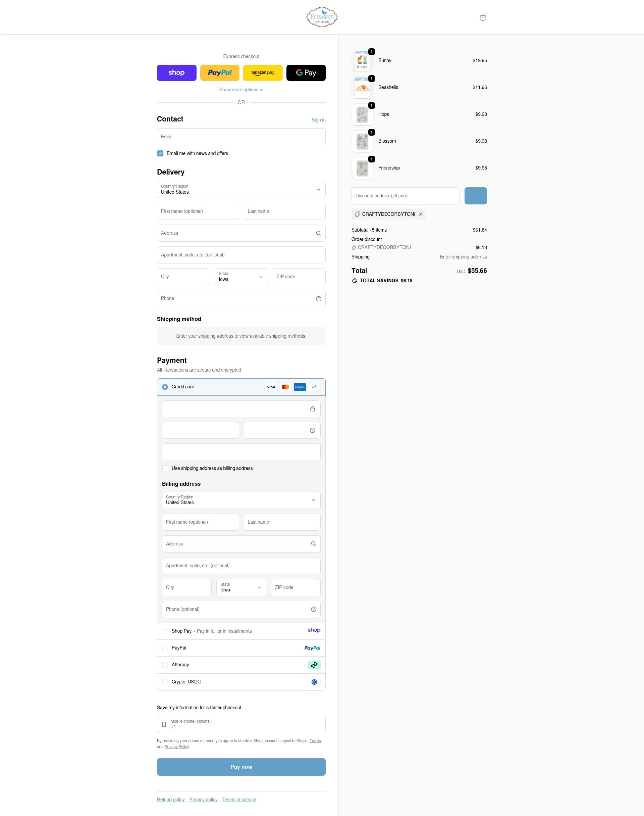
Task: Click the search icon in delivery Address field
Action: [x=318, y=233]
